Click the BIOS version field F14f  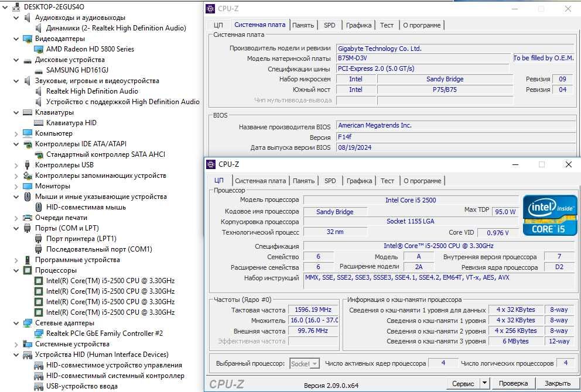coord(456,137)
